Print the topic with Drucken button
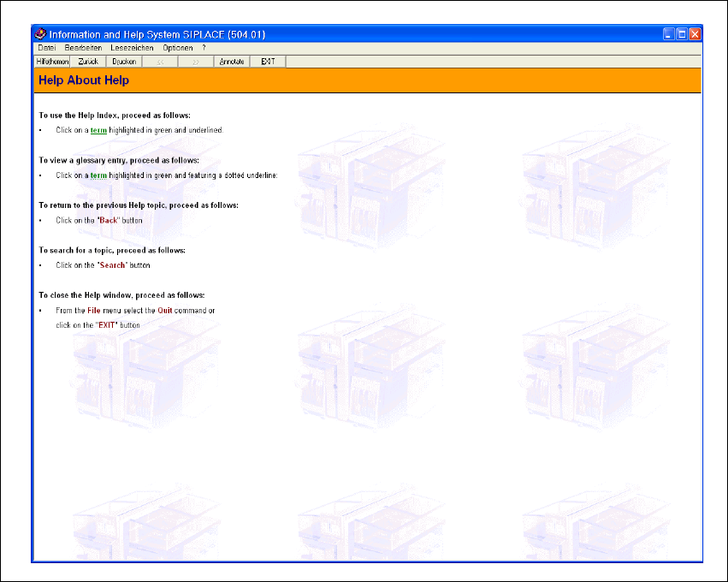The width and height of the screenshot is (728, 582). (124, 62)
